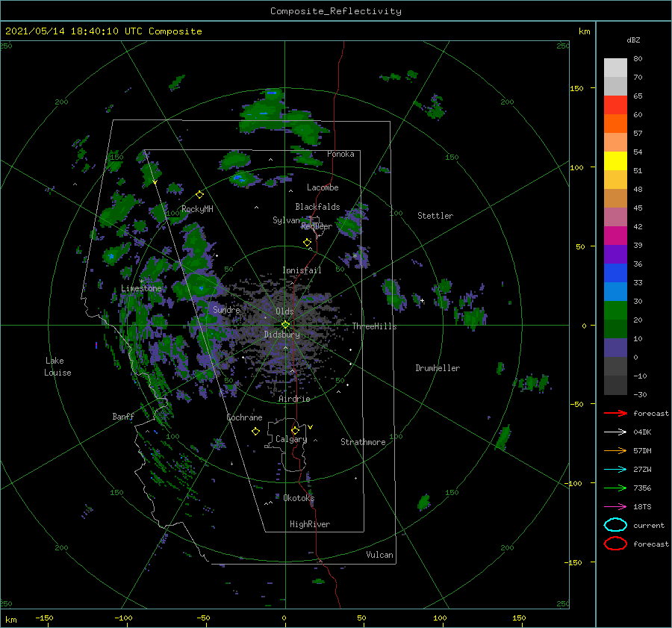Click the Drumheller town label
This screenshot has width=672, height=628.
[x=438, y=368]
